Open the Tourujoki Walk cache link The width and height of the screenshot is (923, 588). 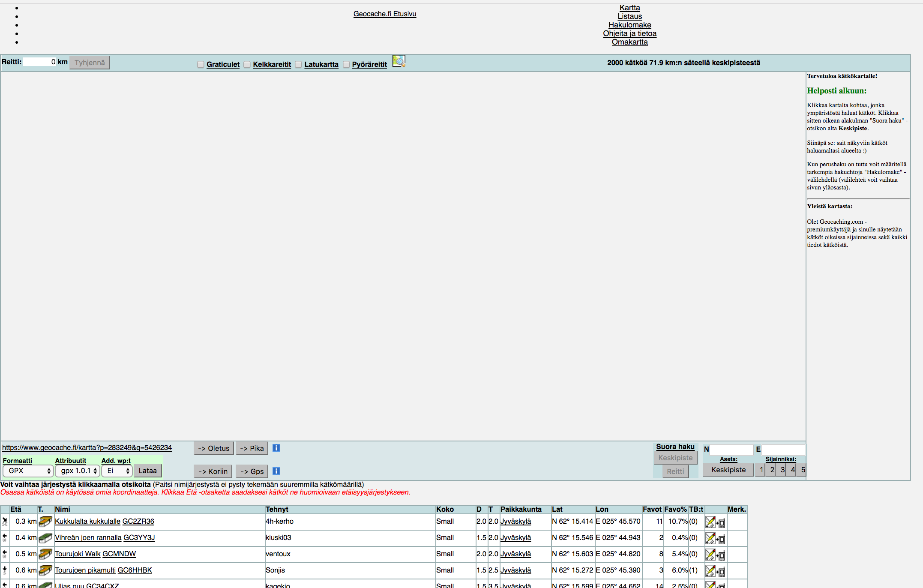[x=78, y=554]
